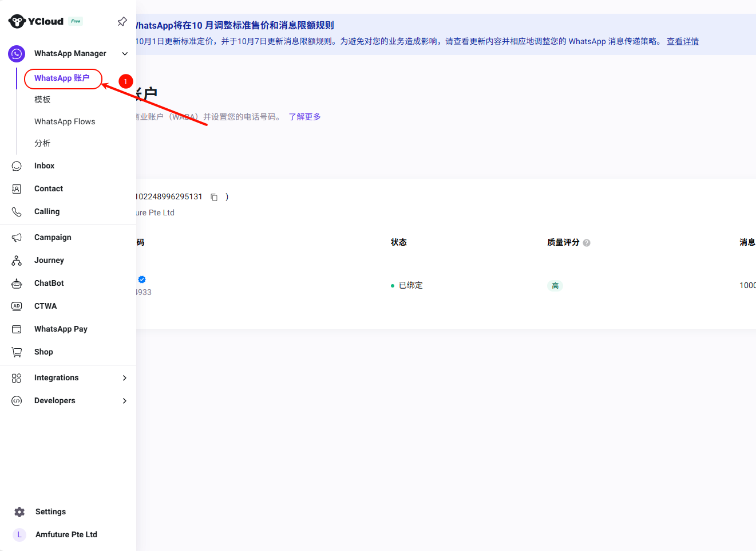Click the pin sidebar icon
This screenshot has height=551, width=756.
pos(122,22)
